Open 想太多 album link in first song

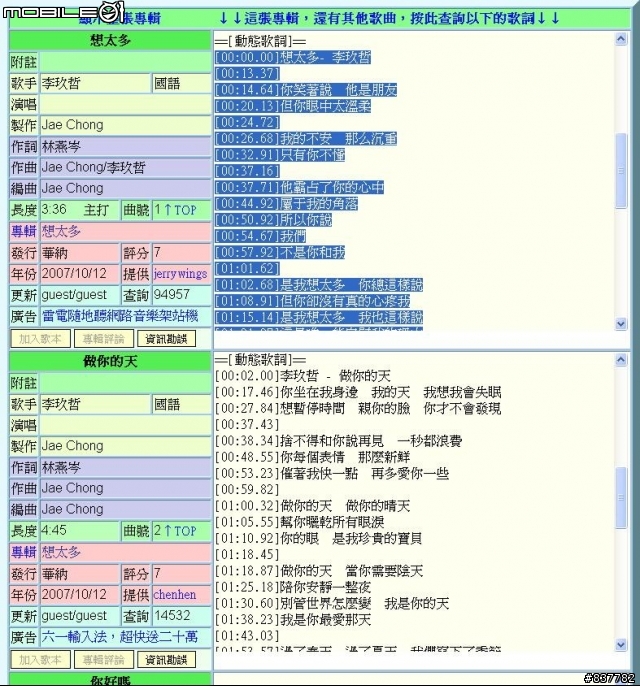point(61,231)
